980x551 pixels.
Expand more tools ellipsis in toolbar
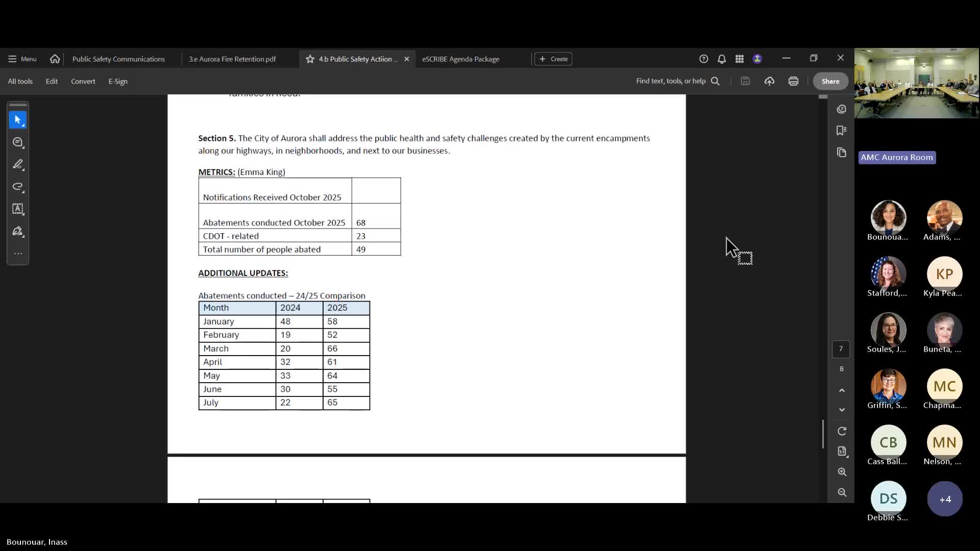(18, 254)
